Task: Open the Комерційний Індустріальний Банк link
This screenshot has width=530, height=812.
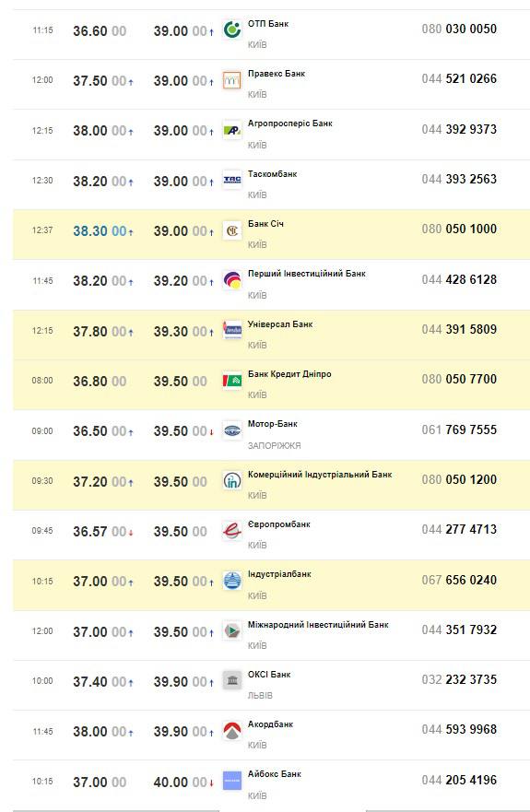Action: (320, 475)
